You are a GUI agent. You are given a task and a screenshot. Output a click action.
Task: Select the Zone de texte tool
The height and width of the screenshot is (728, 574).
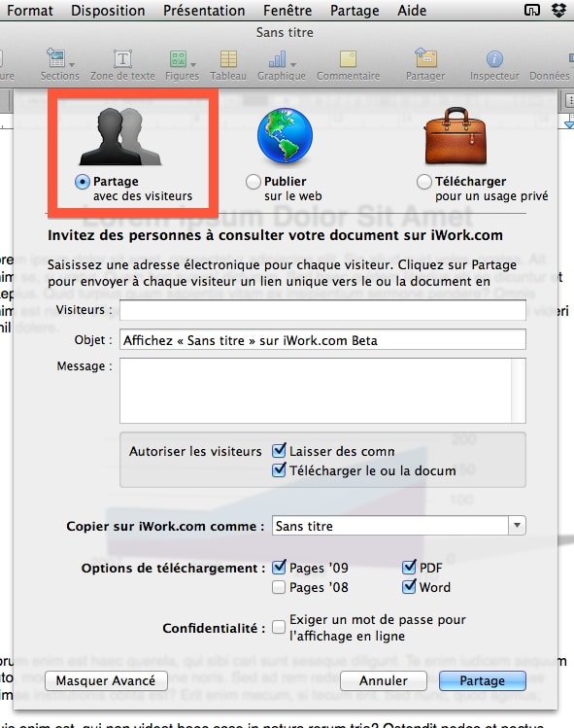122,59
